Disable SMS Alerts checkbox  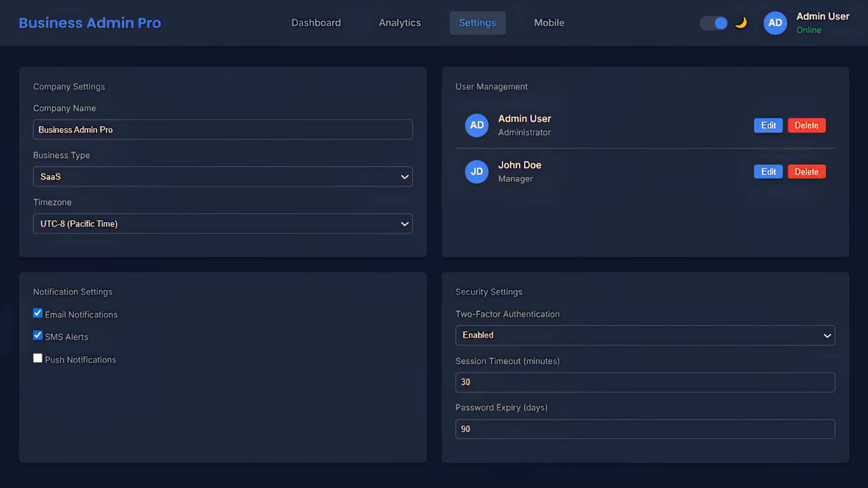(x=37, y=335)
